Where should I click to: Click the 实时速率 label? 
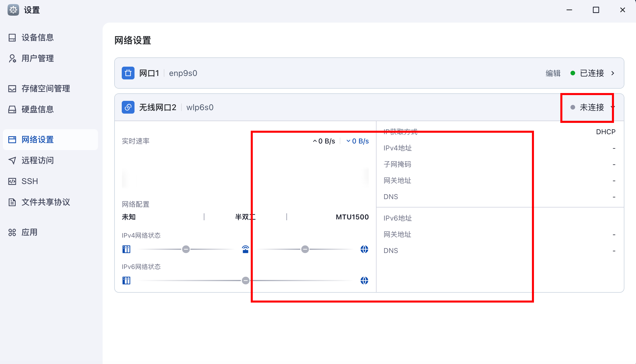pyautogui.click(x=136, y=141)
